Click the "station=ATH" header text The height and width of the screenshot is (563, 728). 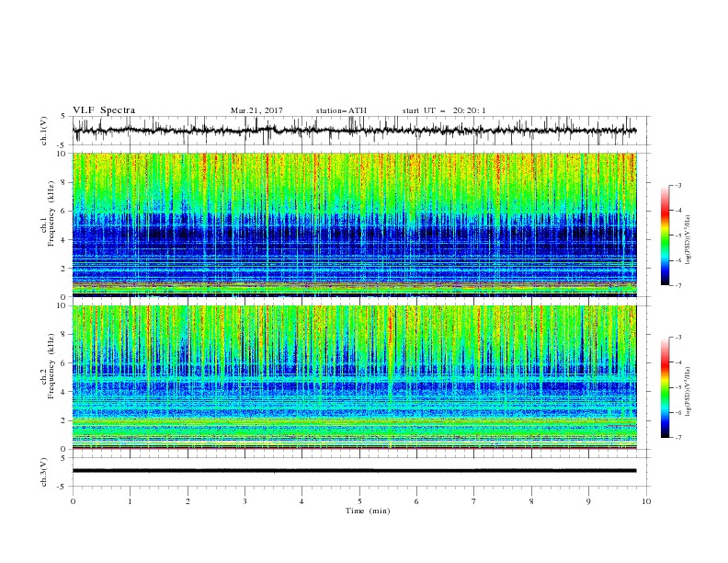click(341, 110)
